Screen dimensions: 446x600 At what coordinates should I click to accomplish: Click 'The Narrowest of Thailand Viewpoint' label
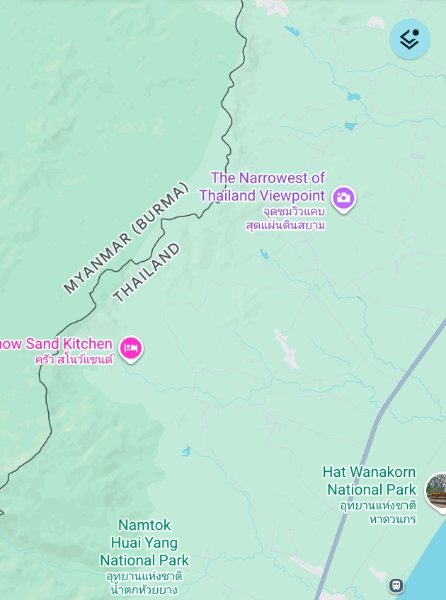click(x=262, y=187)
